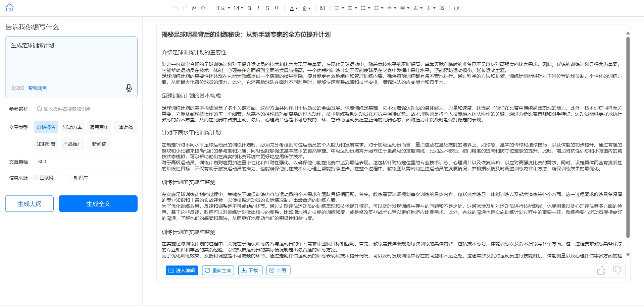Click the 生成全文 button
Screen dimensions: 644x306
point(98,204)
